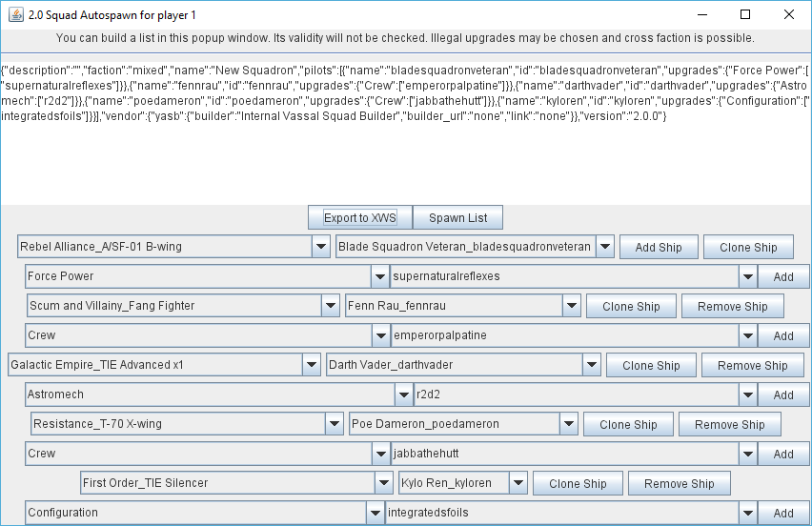Screen dimensions: 812x526
Task: Open the Force Power upgrade type dropdown
Action: [x=207, y=276]
